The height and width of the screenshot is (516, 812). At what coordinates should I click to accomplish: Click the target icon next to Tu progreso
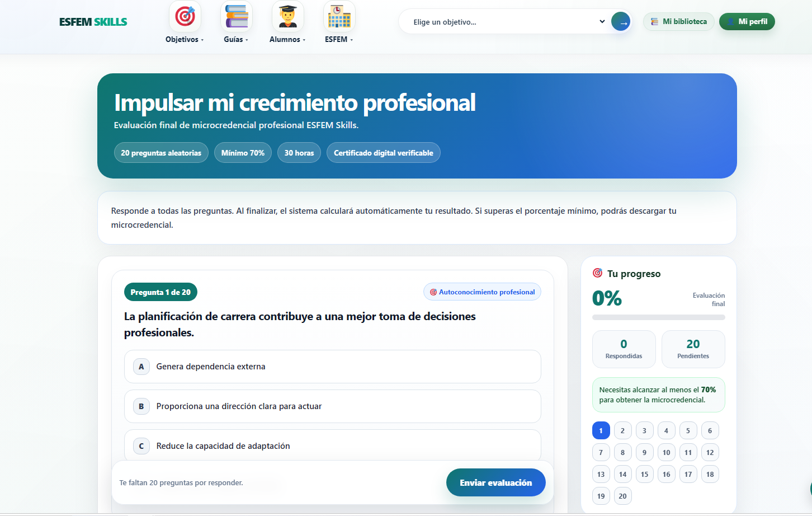pos(597,273)
